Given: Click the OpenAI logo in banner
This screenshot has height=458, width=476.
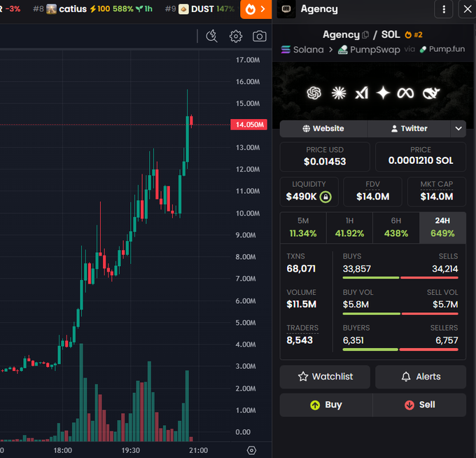Looking at the screenshot, I should coord(314,93).
